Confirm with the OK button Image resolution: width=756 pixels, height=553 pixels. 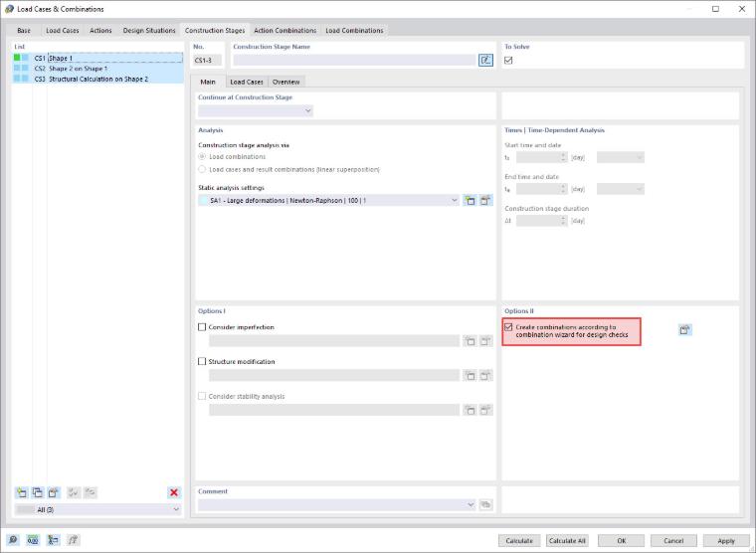pyautogui.click(x=621, y=540)
